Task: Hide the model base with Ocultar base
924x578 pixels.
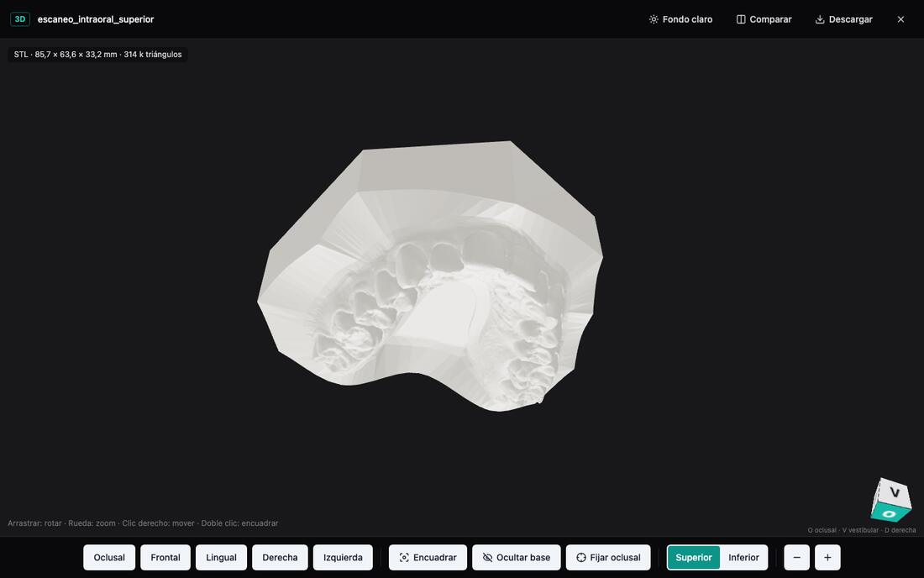Action: tap(517, 557)
